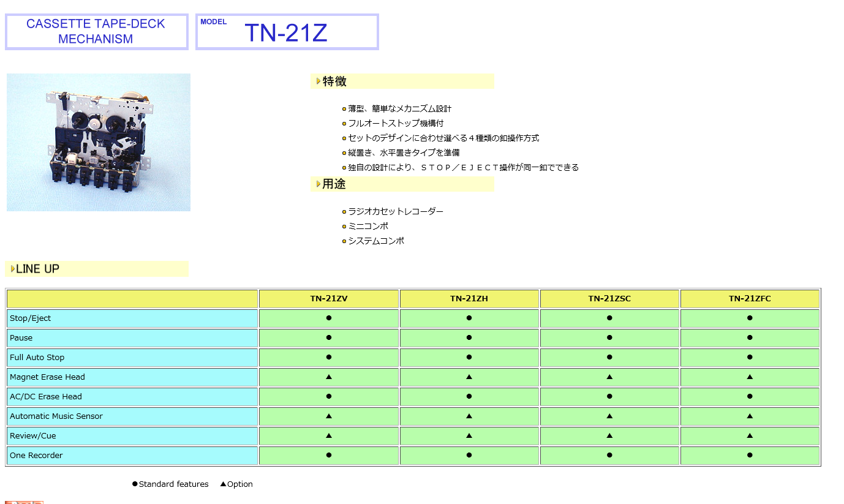
Task: Click the TN-21ZSC column header
Action: pyautogui.click(x=609, y=299)
